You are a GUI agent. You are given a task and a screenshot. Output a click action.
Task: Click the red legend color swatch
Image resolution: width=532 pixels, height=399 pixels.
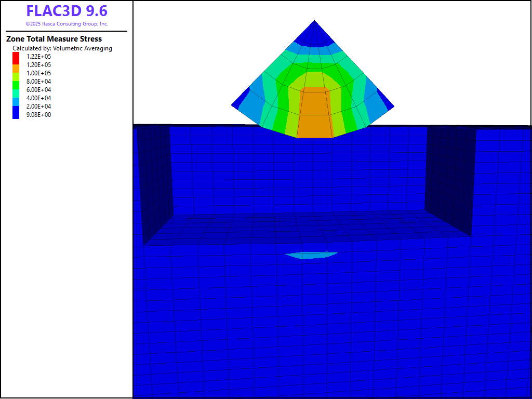16,57
